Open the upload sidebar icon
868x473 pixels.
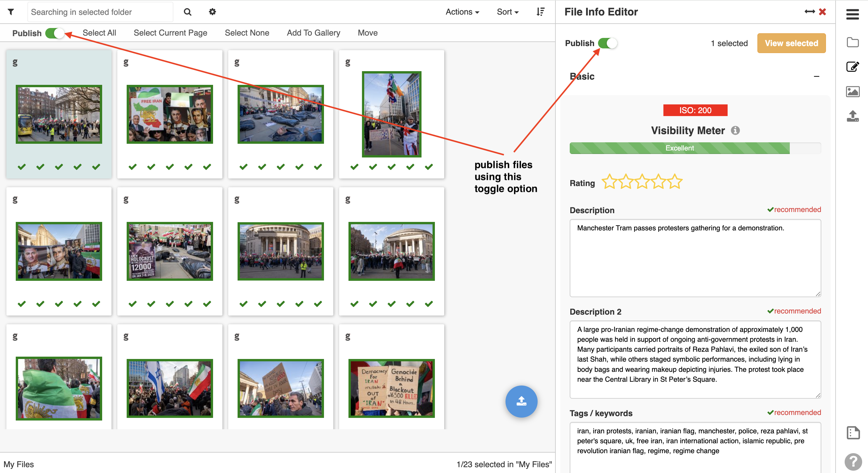[853, 116]
